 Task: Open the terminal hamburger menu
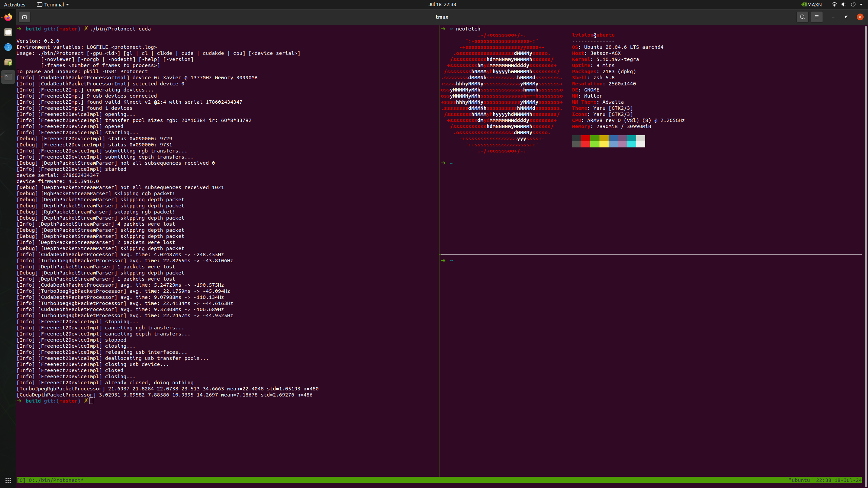(817, 17)
